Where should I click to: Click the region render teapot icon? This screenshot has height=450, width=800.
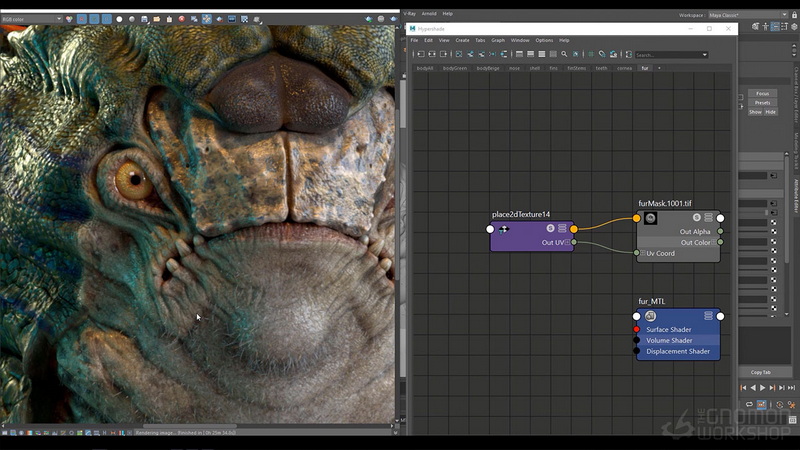click(219, 19)
